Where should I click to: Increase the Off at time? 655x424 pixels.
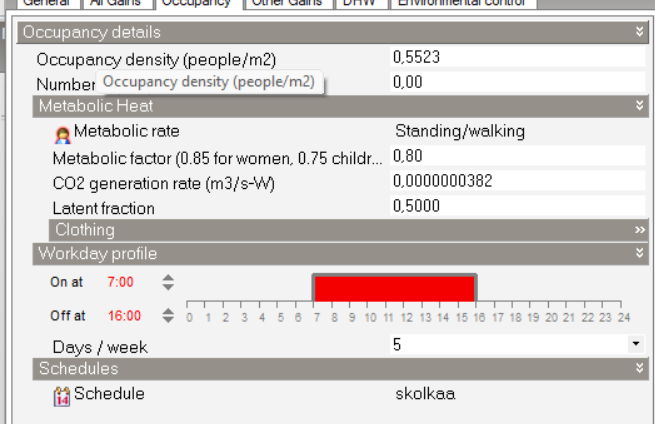[x=168, y=311]
